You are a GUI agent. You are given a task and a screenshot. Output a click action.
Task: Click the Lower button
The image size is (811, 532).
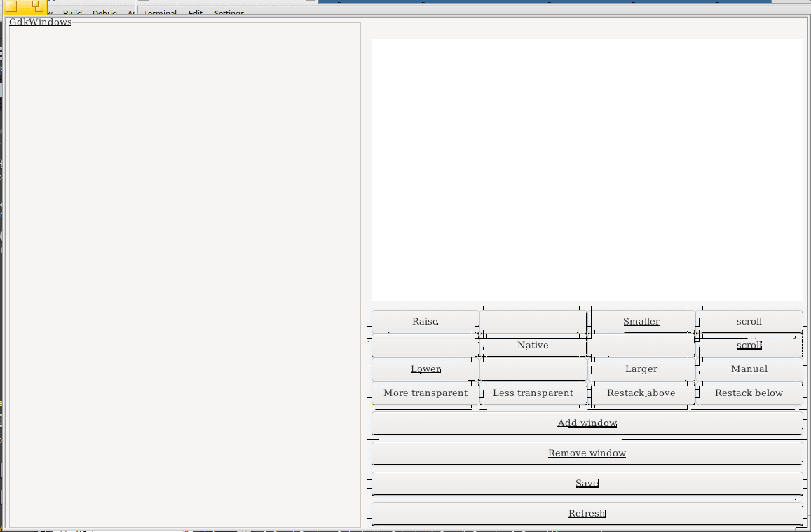pos(425,369)
